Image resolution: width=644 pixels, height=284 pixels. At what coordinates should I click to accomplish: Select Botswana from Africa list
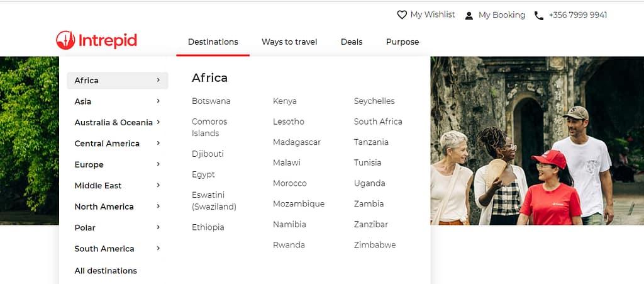(211, 101)
